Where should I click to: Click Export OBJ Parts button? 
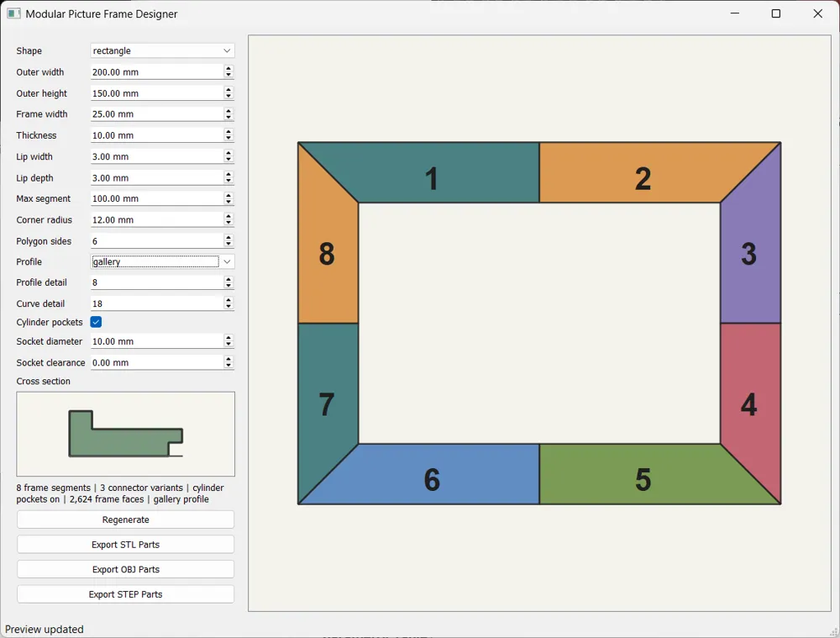click(125, 569)
